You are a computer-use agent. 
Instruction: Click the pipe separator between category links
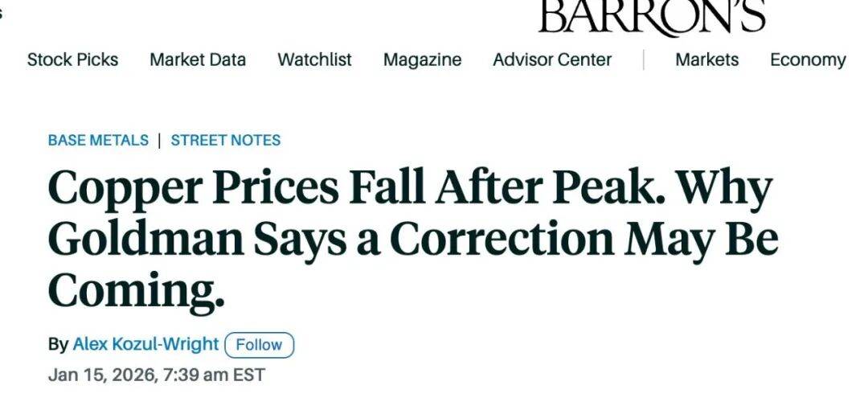(x=160, y=140)
